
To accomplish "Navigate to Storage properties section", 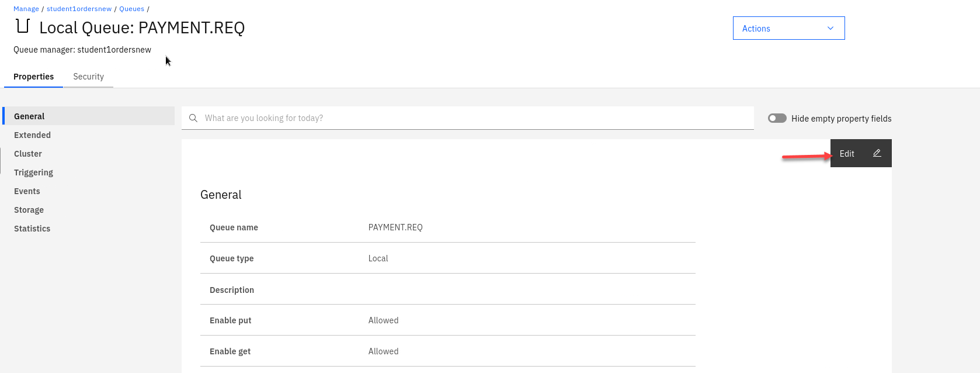I will pyautogui.click(x=29, y=210).
